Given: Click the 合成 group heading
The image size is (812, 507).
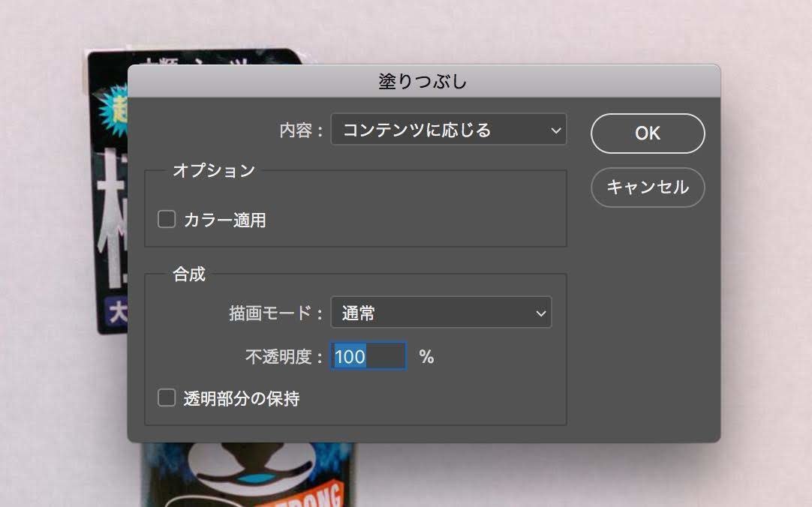Looking at the screenshot, I should click(189, 274).
